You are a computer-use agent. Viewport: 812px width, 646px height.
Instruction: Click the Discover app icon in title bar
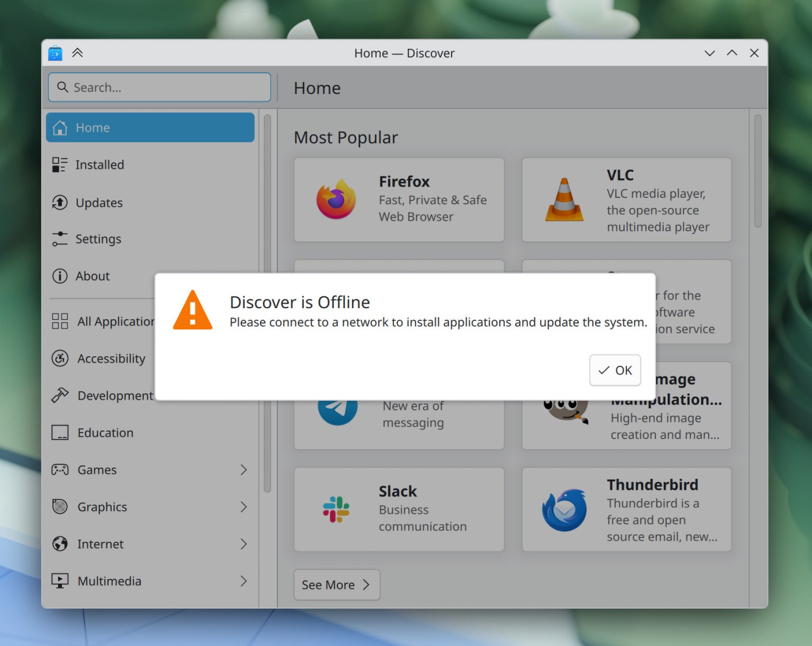55,53
